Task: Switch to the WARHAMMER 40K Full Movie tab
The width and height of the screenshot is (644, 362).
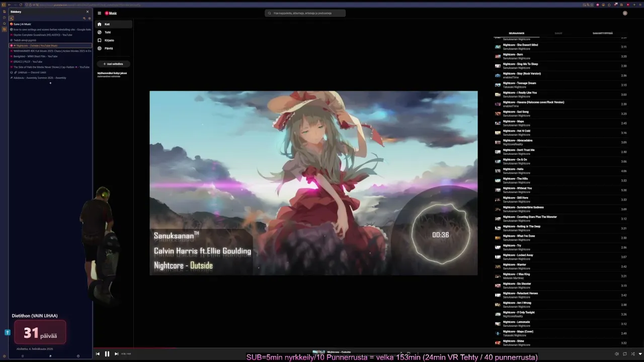Action: coord(50,51)
